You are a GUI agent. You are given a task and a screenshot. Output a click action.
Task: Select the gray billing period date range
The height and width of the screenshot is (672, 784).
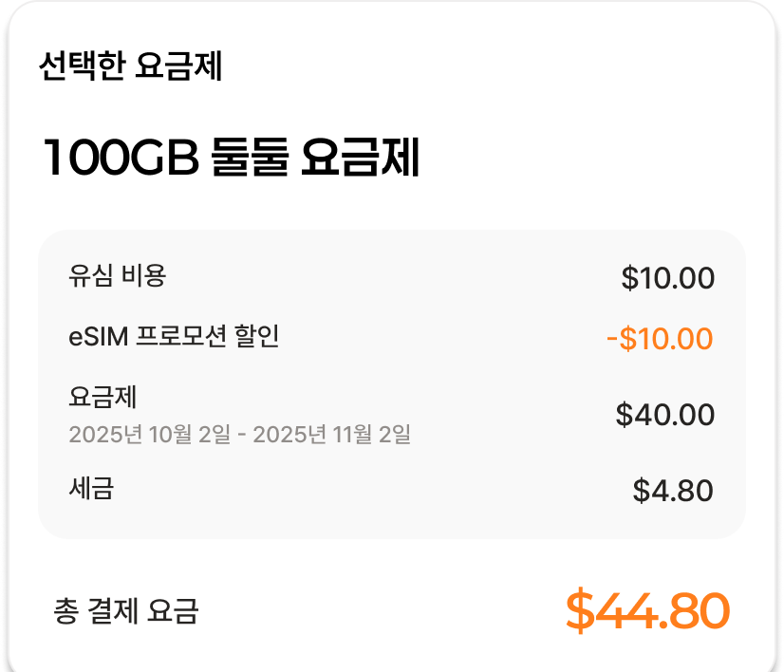(x=239, y=435)
